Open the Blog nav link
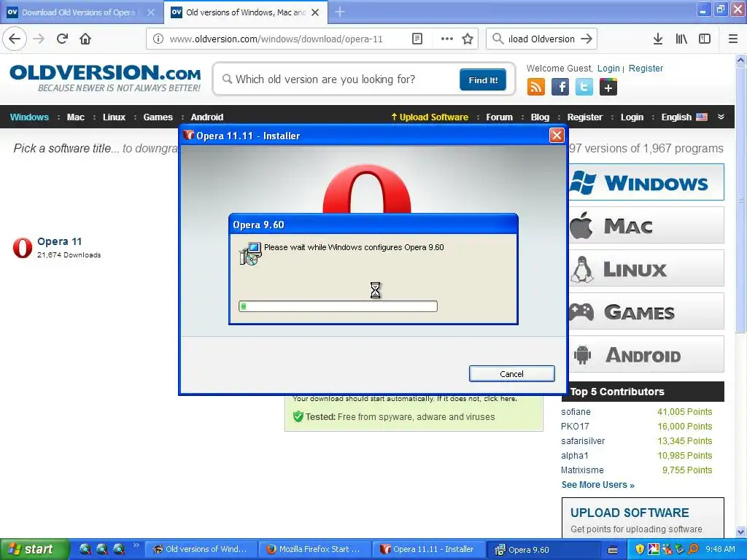This screenshot has height=560, width=747. click(x=541, y=117)
